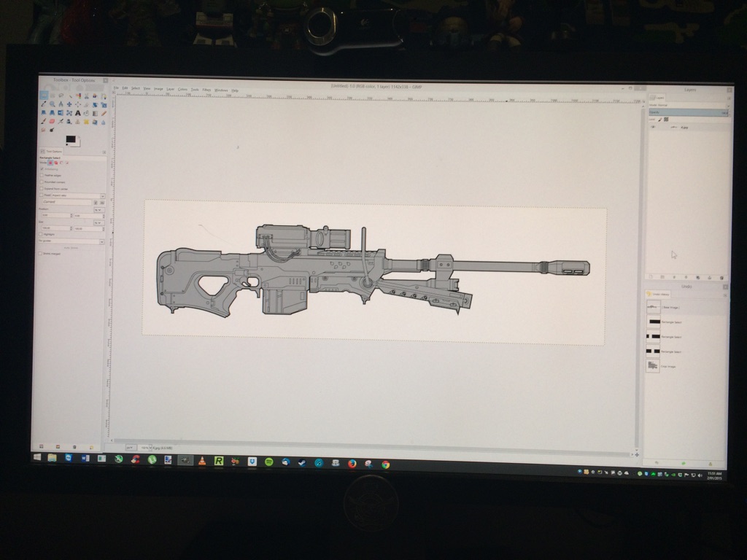Open the ruler unit dropdown in status bar

(x=130, y=448)
